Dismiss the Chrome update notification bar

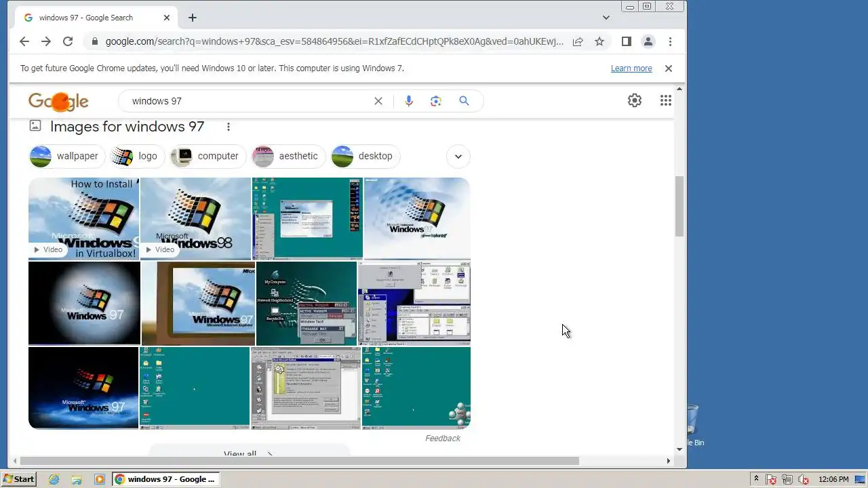[669, 68]
